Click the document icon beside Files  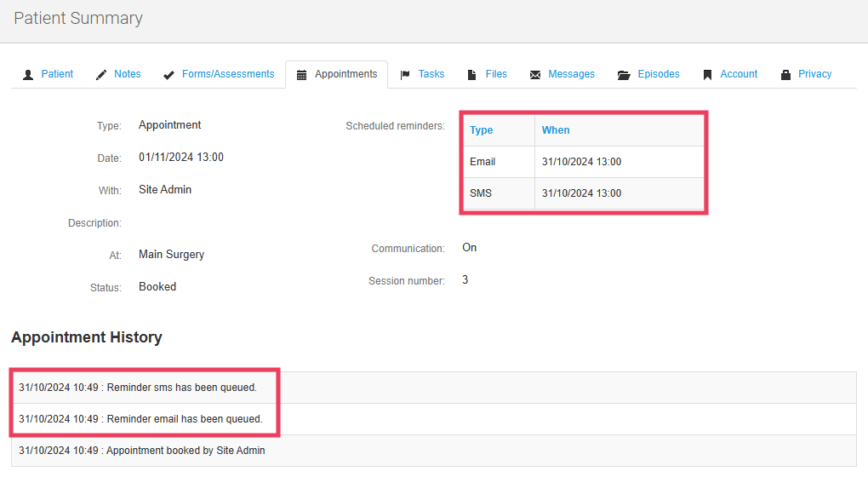pyautogui.click(x=471, y=75)
